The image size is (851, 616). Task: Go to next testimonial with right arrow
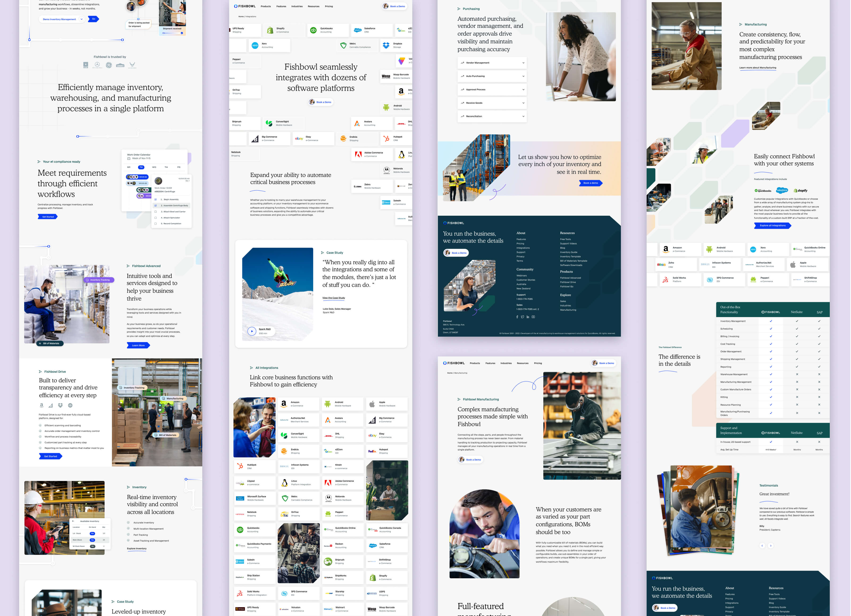coord(771,546)
